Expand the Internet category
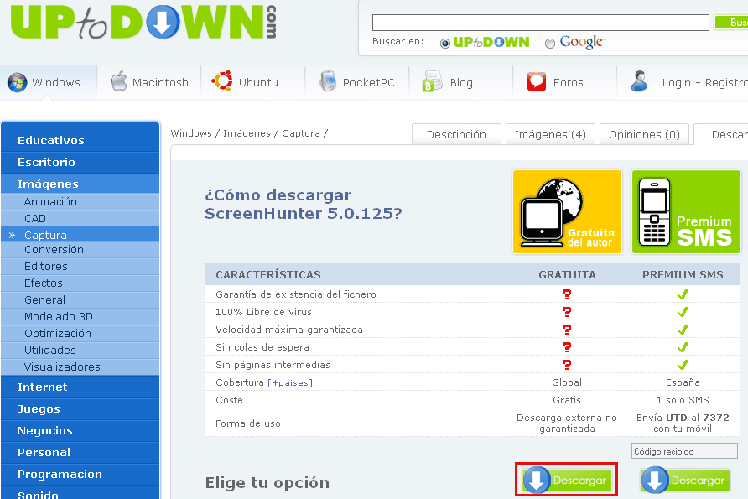 (x=80, y=387)
